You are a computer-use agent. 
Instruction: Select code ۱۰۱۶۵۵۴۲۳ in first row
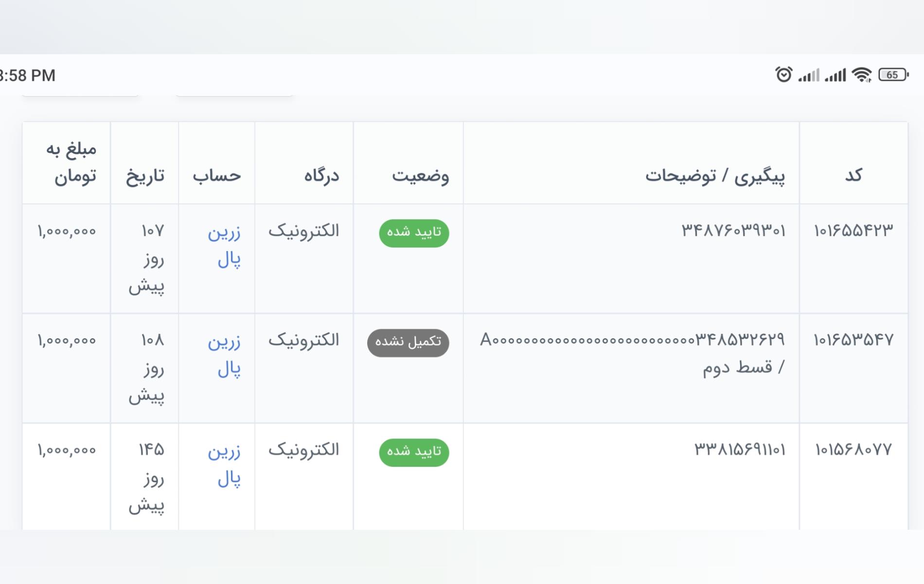pos(853,230)
